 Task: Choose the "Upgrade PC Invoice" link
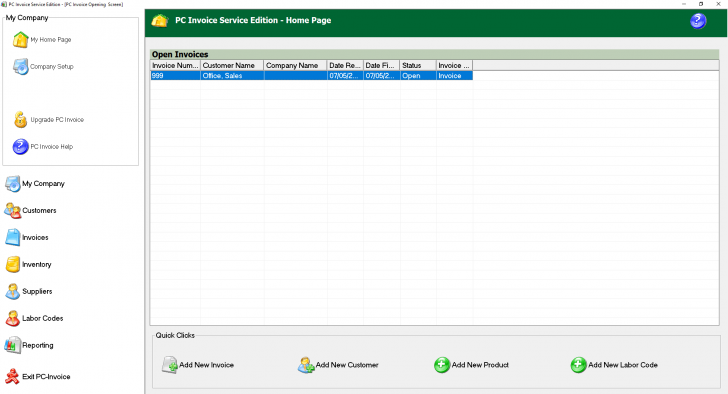(x=57, y=120)
